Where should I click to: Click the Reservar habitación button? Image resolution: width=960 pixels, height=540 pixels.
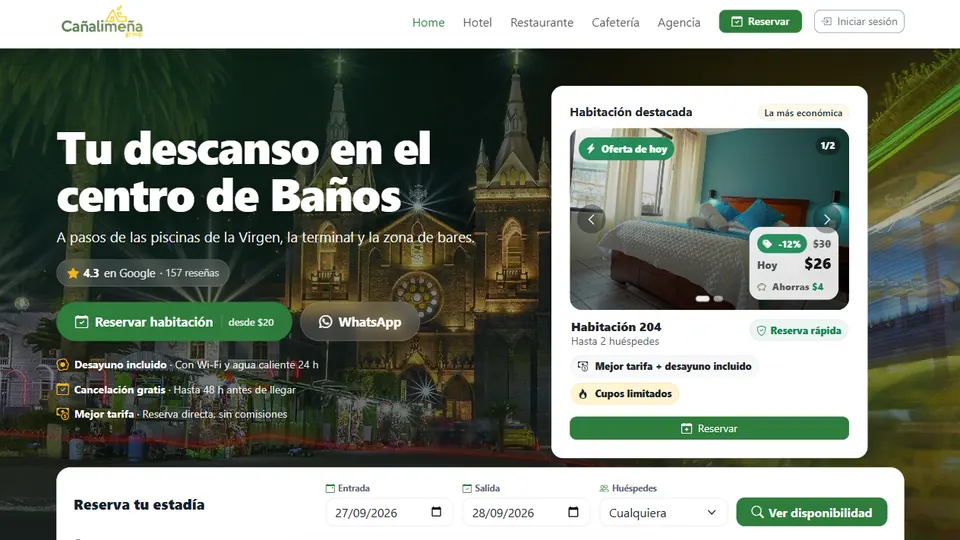(174, 321)
